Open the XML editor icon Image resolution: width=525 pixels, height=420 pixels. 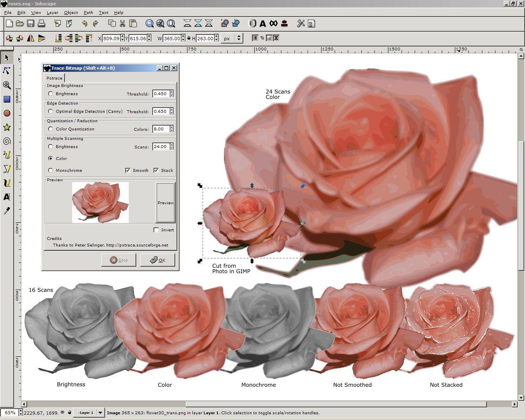[x=274, y=23]
